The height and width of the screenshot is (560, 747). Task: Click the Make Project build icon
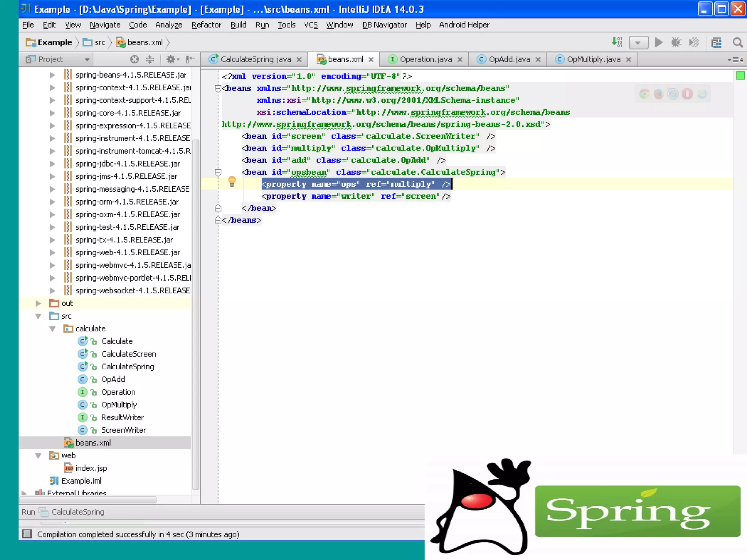[x=617, y=43]
